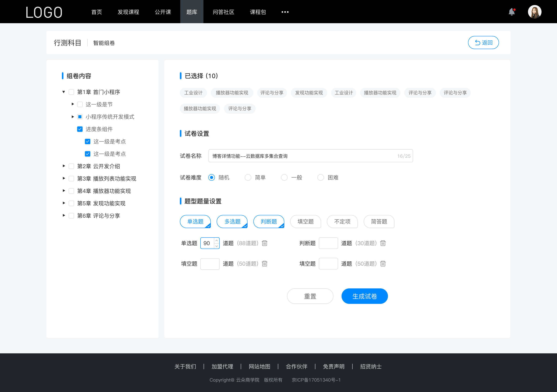This screenshot has width=557, height=392.
Task: Click the 简答题 question type icon
Action: (379, 221)
